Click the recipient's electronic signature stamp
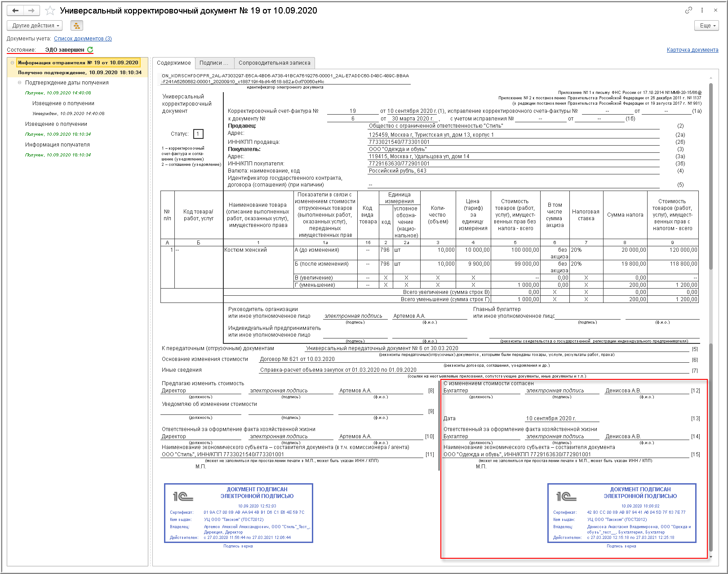 [x=621, y=513]
